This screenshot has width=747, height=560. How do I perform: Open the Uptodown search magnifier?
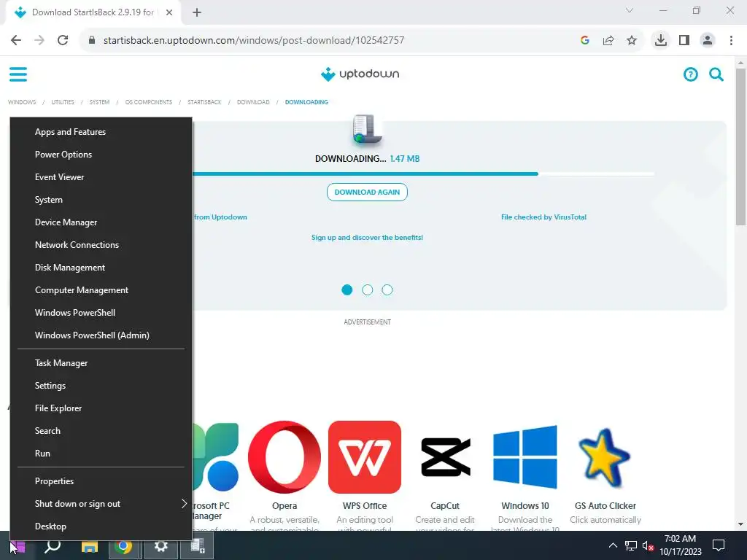click(x=716, y=74)
